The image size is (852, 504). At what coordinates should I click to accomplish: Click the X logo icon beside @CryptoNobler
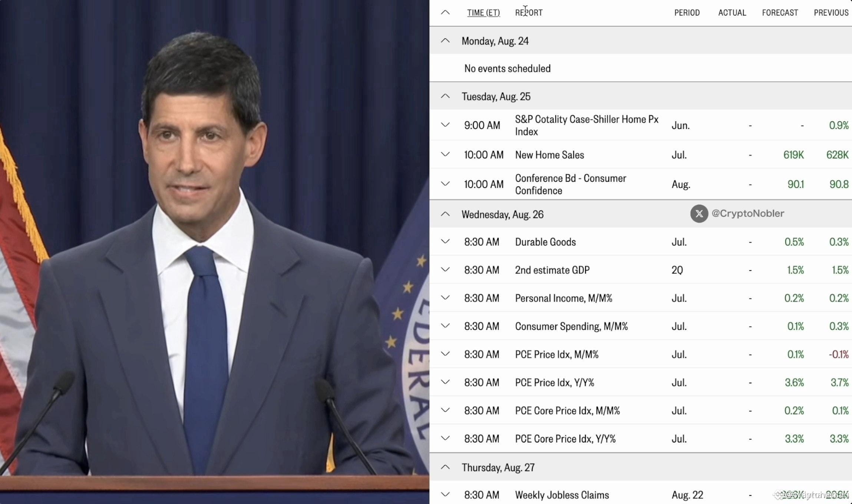[x=699, y=214]
